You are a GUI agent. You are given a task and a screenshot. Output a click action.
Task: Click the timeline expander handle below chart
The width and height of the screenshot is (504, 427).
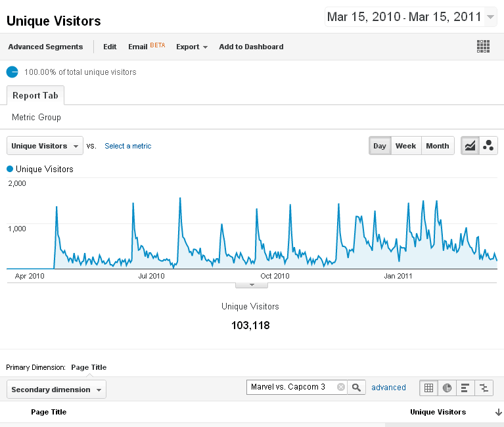(x=251, y=285)
